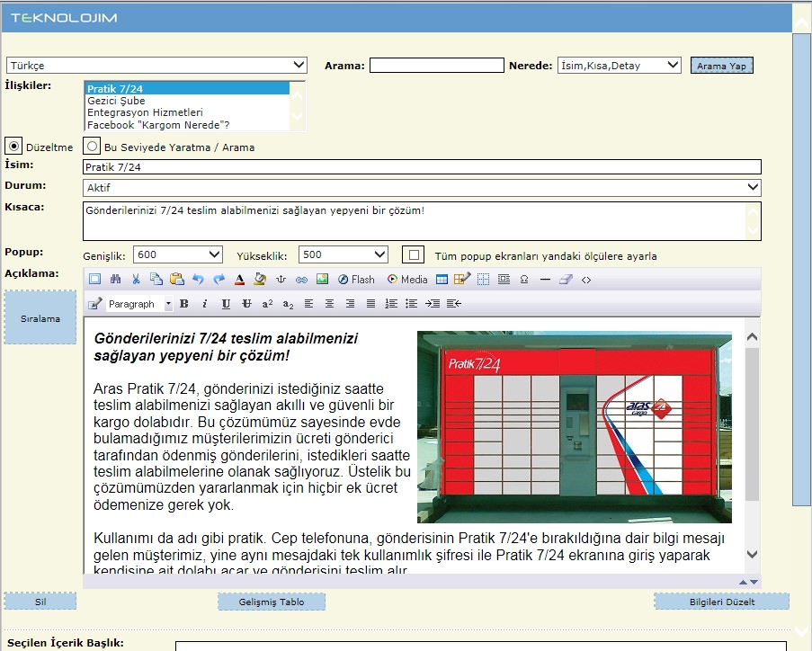Decrease paragraph indent

click(453, 304)
